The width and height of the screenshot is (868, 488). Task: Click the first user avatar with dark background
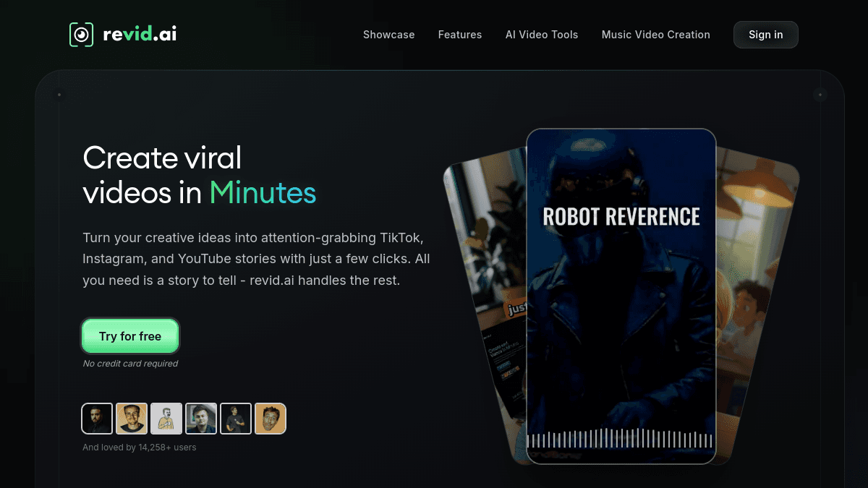(97, 419)
